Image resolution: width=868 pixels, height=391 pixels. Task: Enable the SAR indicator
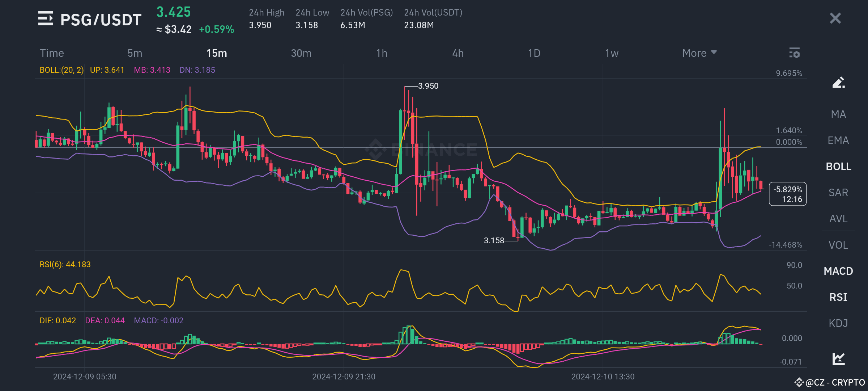[838, 193]
